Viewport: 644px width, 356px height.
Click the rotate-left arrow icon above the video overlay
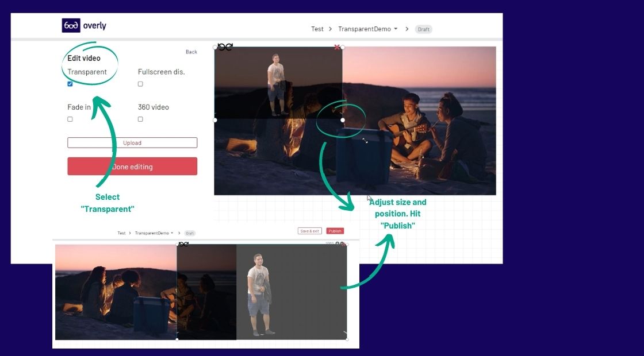coord(221,46)
